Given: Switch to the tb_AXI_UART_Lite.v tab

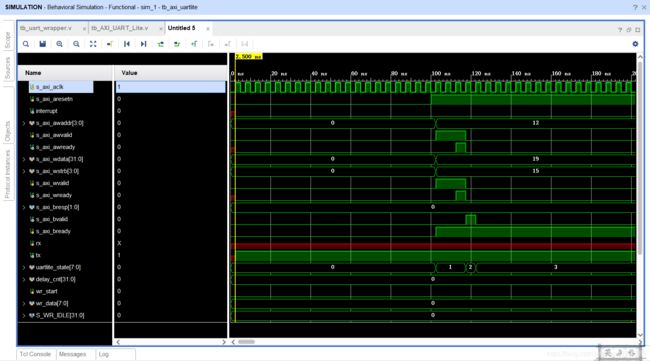Looking at the screenshot, I should 120,28.
